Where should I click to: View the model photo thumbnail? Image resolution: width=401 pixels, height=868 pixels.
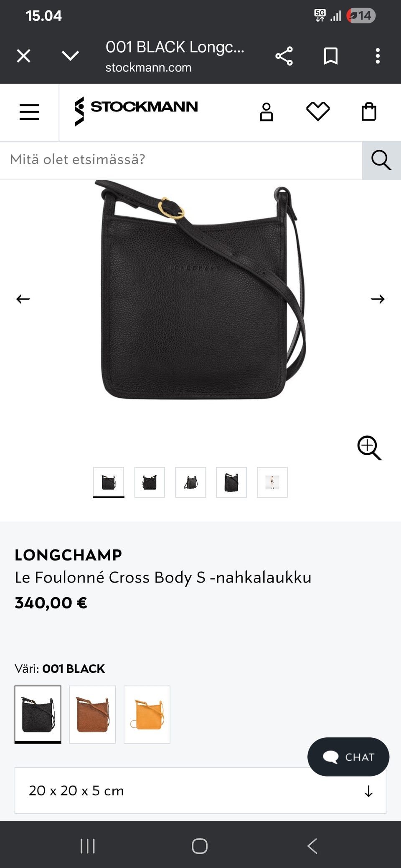coord(272,482)
